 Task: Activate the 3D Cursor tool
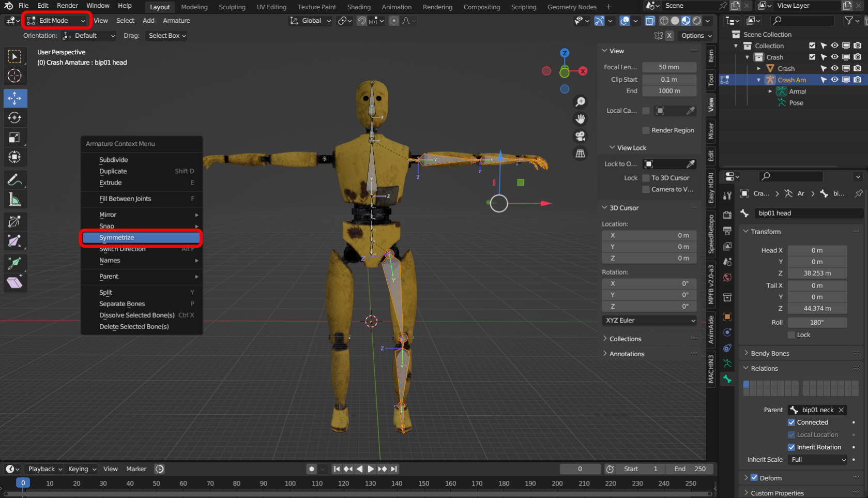14,76
